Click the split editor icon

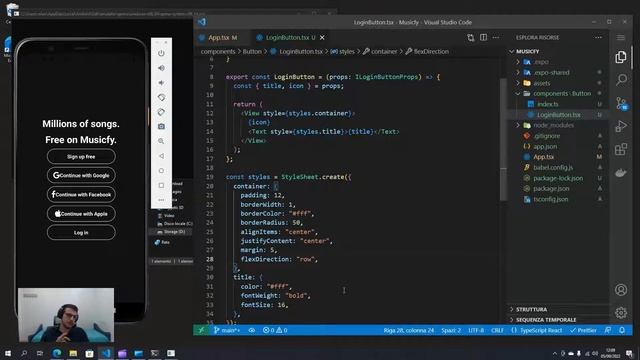(483, 38)
